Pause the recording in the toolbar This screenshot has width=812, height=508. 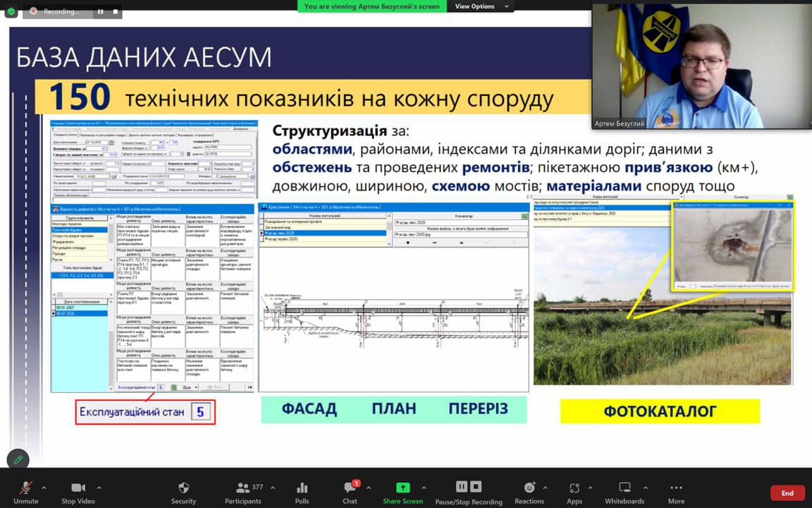click(462, 487)
